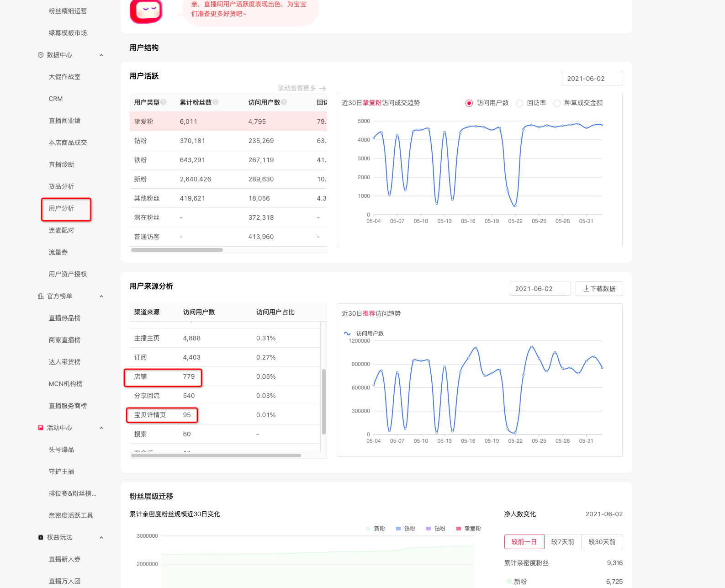Image resolution: width=725 pixels, height=588 pixels.
Task: Click help icon beside 访问用户数 header
Action: point(284,102)
